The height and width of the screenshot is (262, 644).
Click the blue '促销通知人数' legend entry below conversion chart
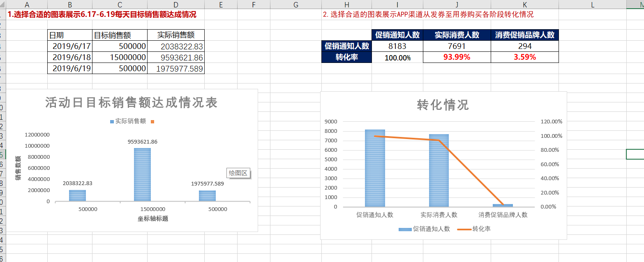[x=425, y=229]
